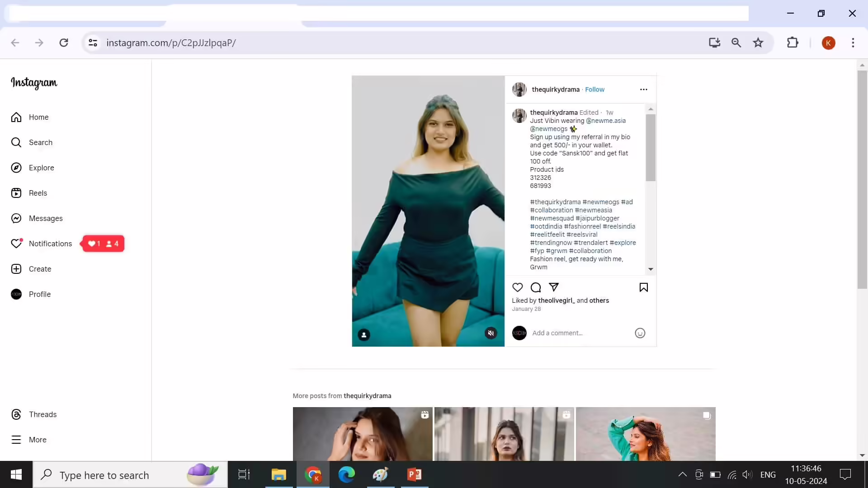This screenshot has width=868, height=488.
Task: Open third carousel thumbnail in More posts
Action: 646,434
